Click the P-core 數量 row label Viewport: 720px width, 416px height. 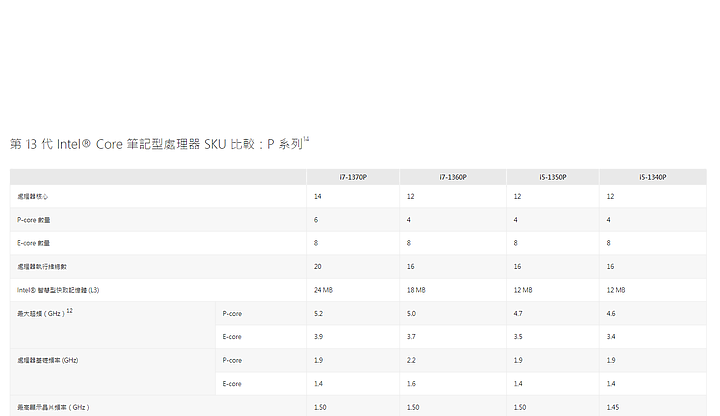pyautogui.click(x=34, y=220)
